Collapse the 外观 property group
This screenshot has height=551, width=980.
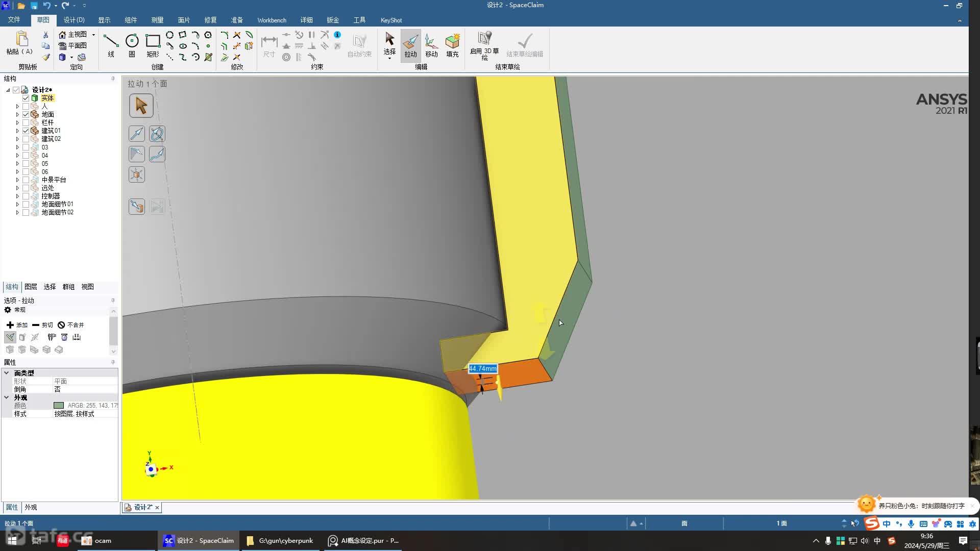click(x=7, y=397)
